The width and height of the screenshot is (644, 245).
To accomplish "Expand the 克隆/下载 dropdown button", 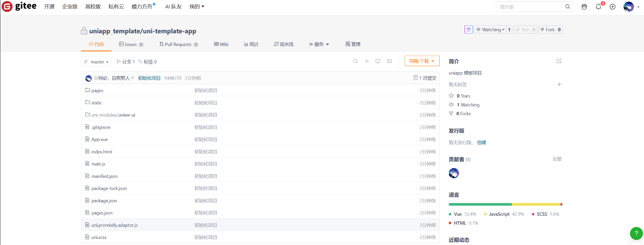I will click(422, 61).
